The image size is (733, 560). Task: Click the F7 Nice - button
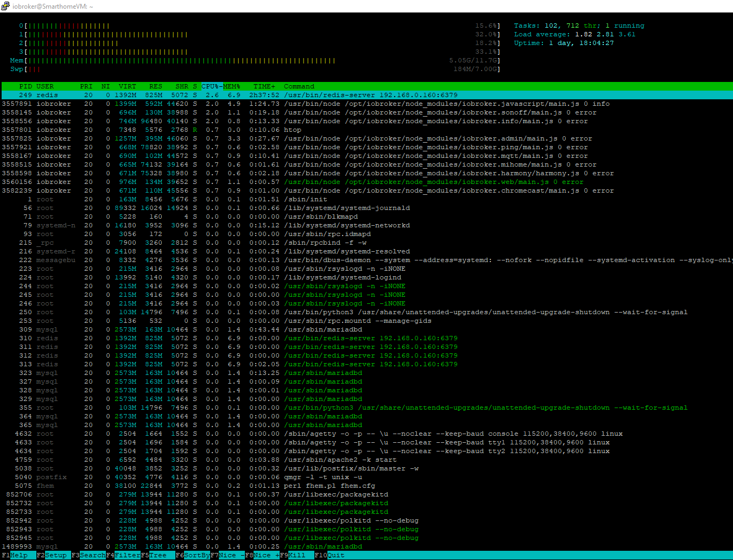point(228,555)
